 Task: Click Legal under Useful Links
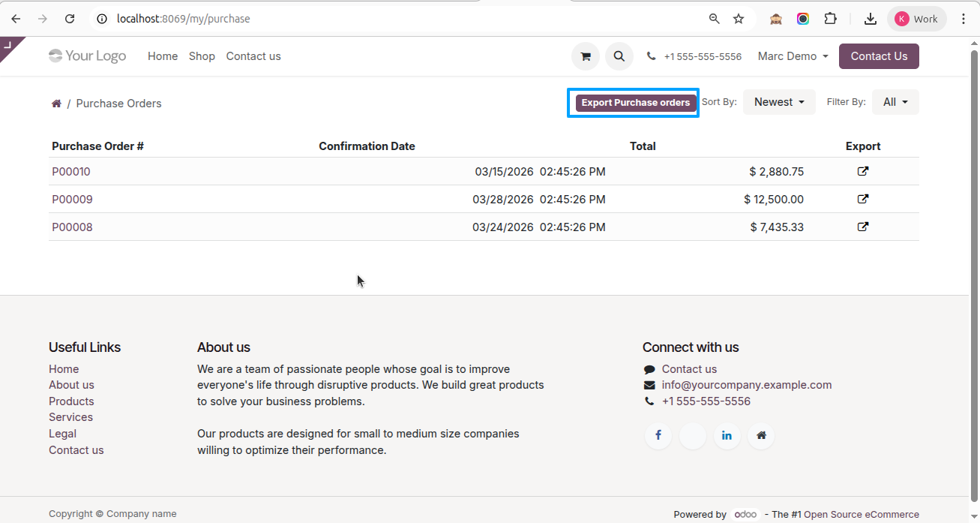pos(62,434)
